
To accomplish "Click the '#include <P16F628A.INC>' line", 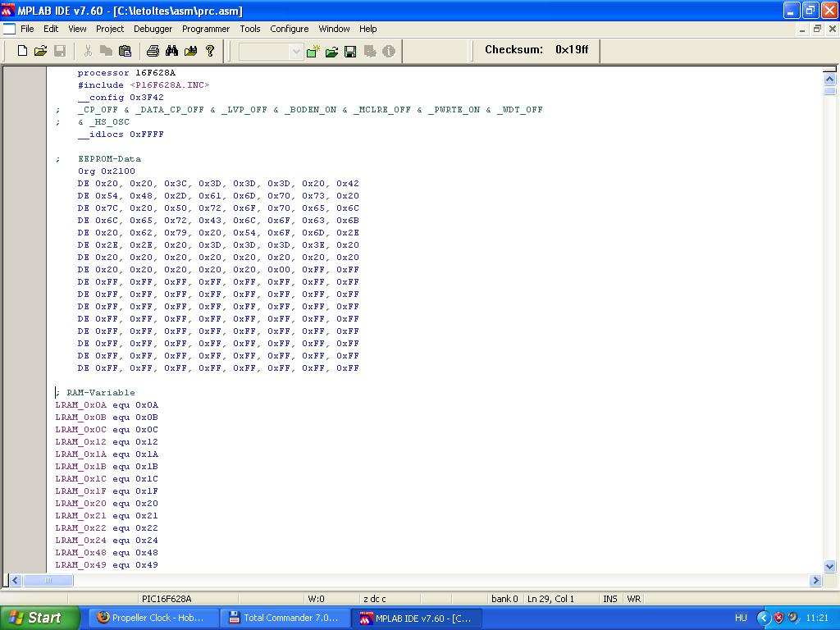I will (x=144, y=85).
